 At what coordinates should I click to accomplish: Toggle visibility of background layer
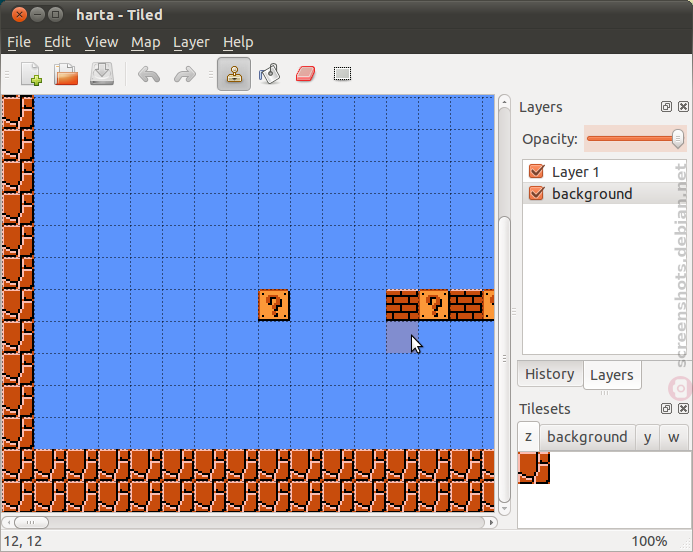[x=537, y=193]
